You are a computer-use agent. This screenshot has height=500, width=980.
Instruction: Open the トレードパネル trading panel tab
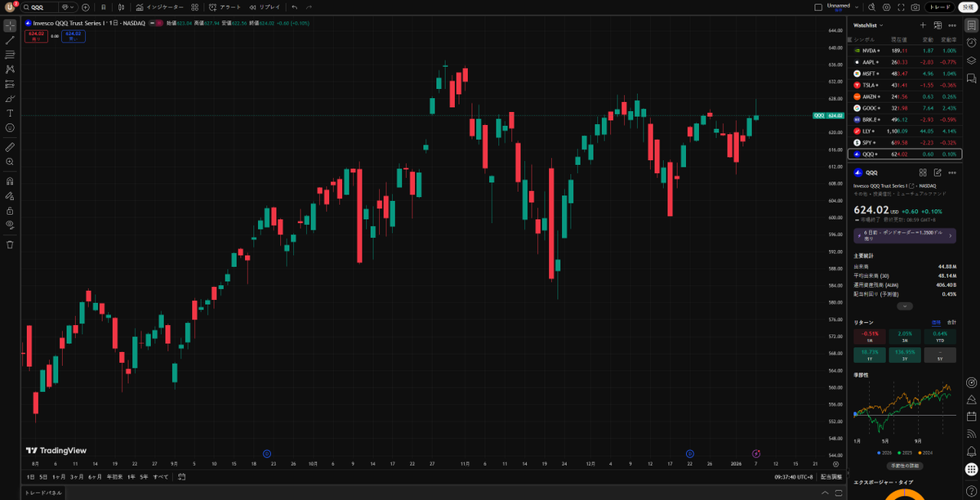(42, 493)
